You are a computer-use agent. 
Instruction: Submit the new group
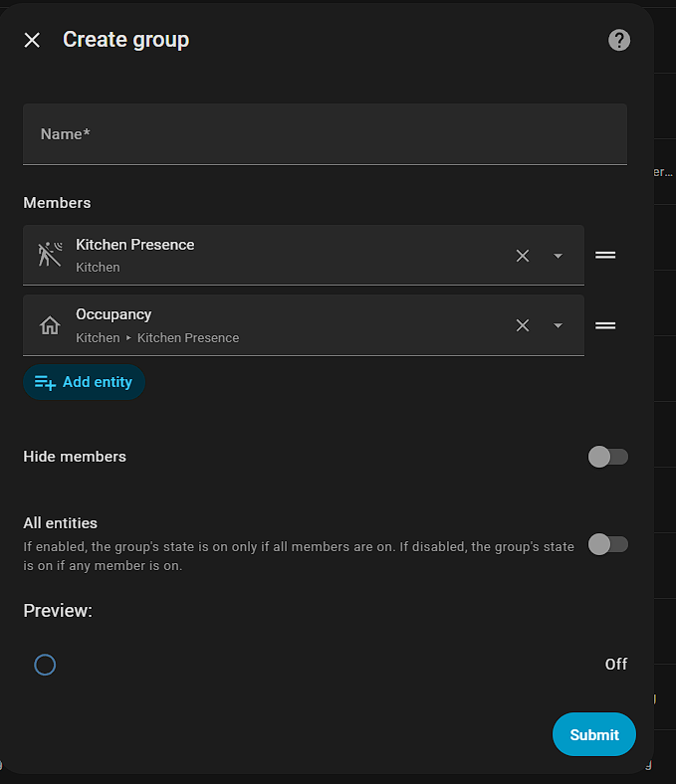[594, 734]
